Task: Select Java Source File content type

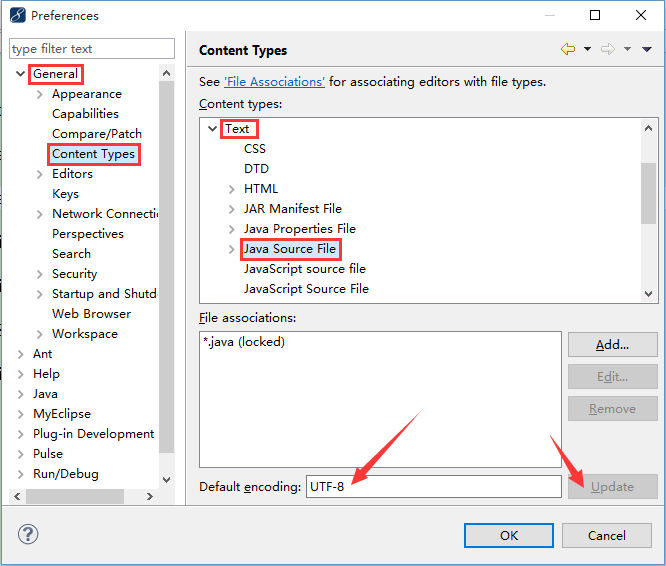Action: pos(290,249)
